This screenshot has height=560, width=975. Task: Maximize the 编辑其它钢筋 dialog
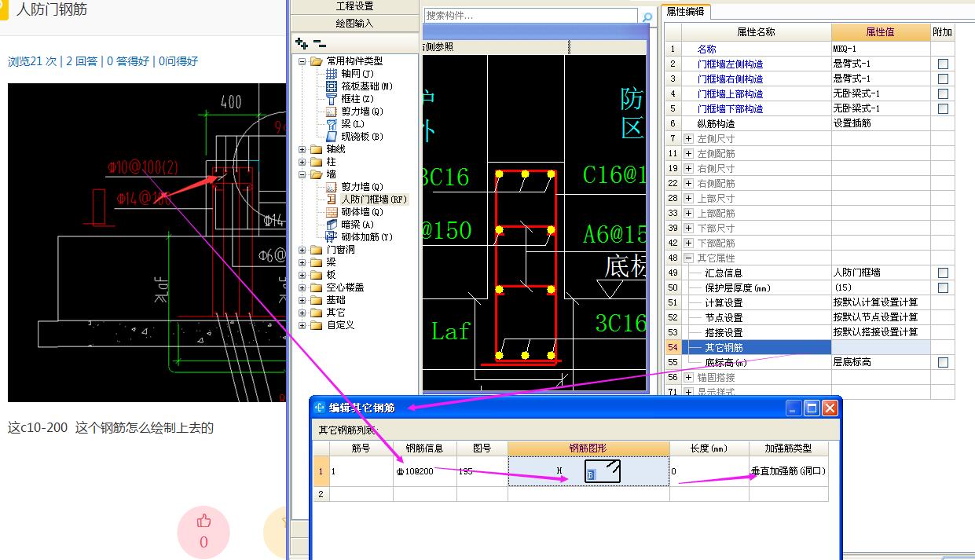812,408
